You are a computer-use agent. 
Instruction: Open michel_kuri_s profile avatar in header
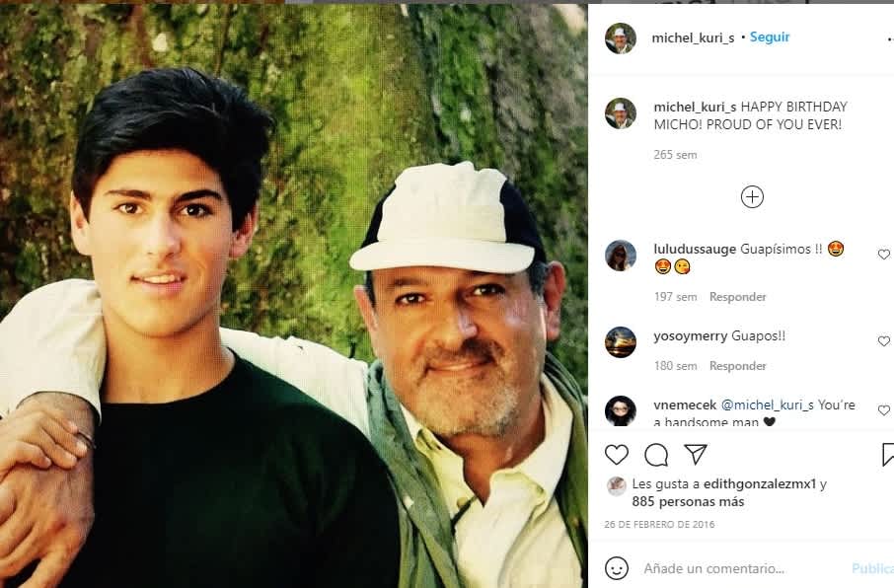coord(620,38)
